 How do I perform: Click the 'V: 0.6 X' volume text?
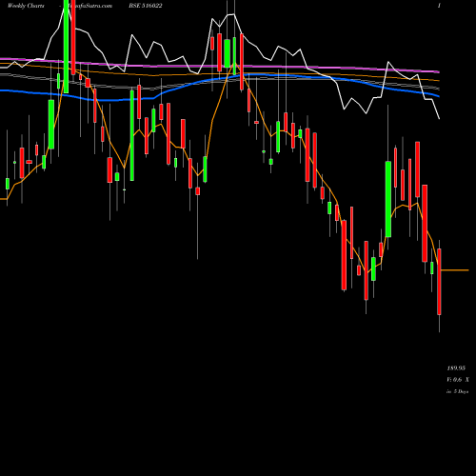(x=458, y=380)
